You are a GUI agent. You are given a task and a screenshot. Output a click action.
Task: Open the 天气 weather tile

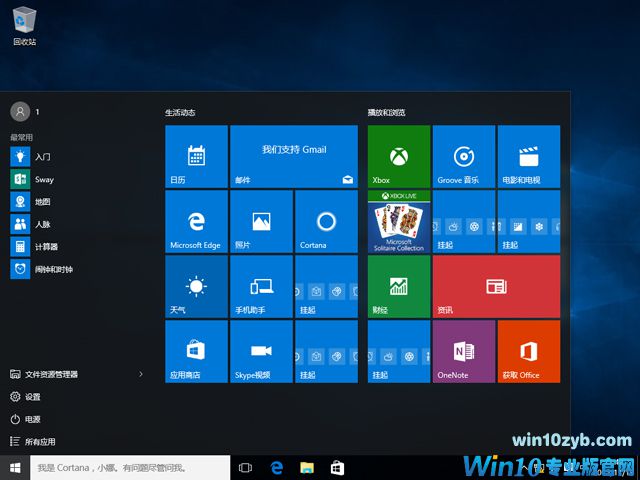coord(196,286)
